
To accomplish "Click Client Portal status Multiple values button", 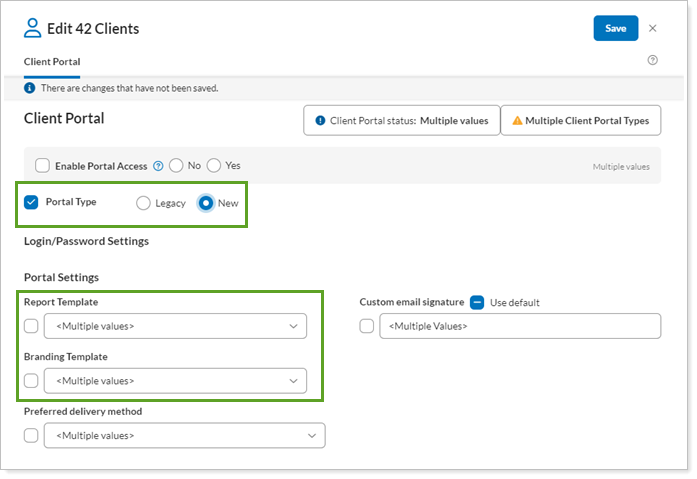I will pos(401,121).
